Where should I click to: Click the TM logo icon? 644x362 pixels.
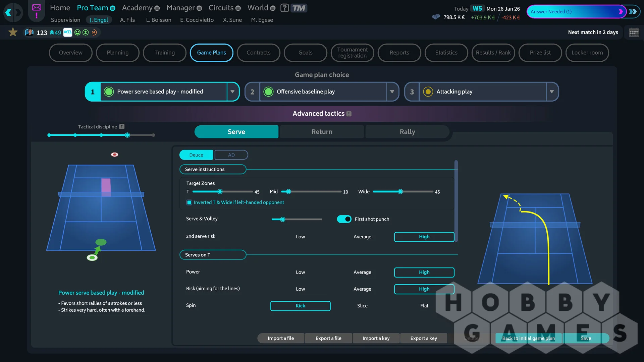(x=299, y=8)
